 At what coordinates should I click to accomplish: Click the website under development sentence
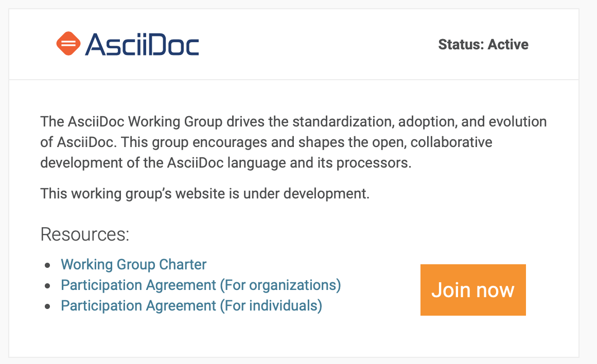pyautogui.click(x=205, y=194)
